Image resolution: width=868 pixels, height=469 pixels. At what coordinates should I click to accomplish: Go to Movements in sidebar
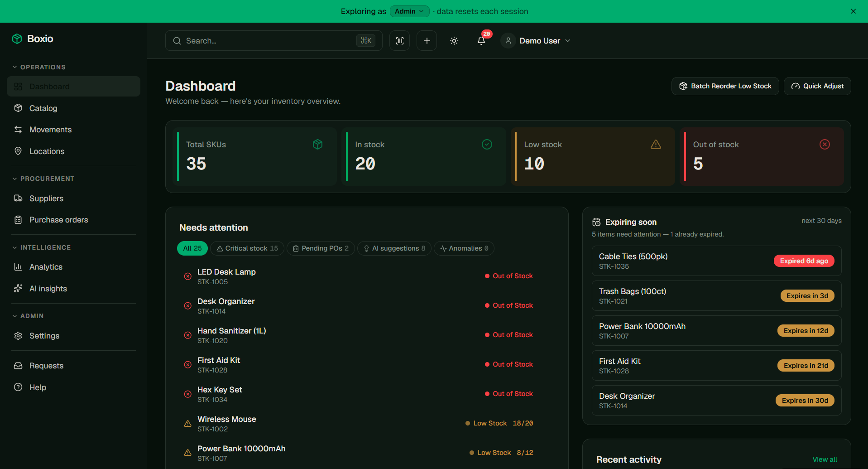(73, 130)
